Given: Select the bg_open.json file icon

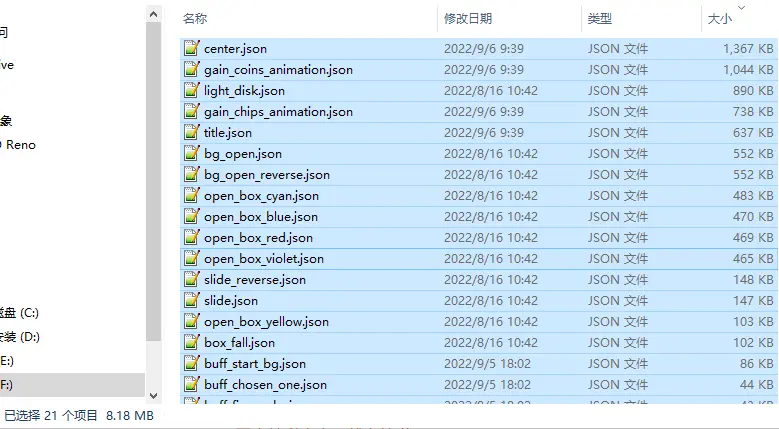Looking at the screenshot, I should tap(191, 154).
